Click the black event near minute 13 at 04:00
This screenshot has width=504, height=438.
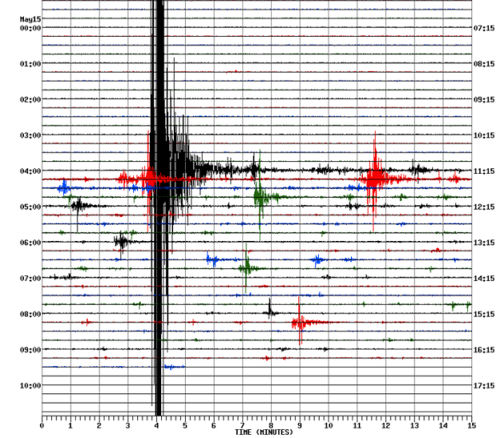pos(417,169)
